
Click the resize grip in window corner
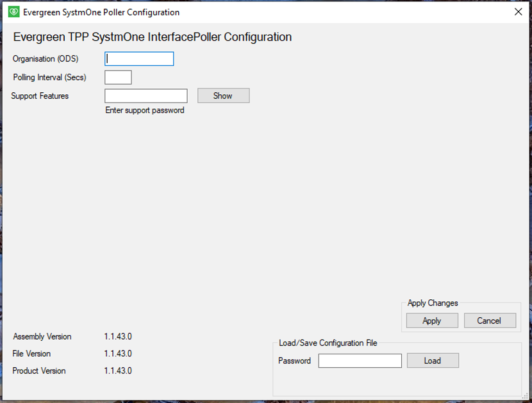tap(525, 396)
